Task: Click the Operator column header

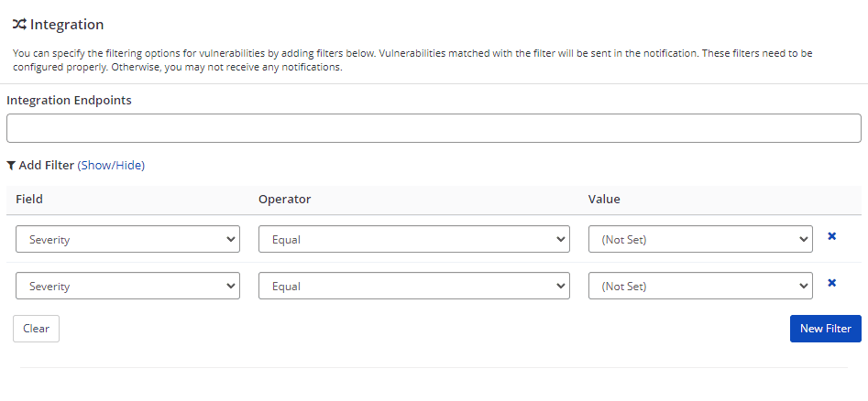Action: (284, 199)
